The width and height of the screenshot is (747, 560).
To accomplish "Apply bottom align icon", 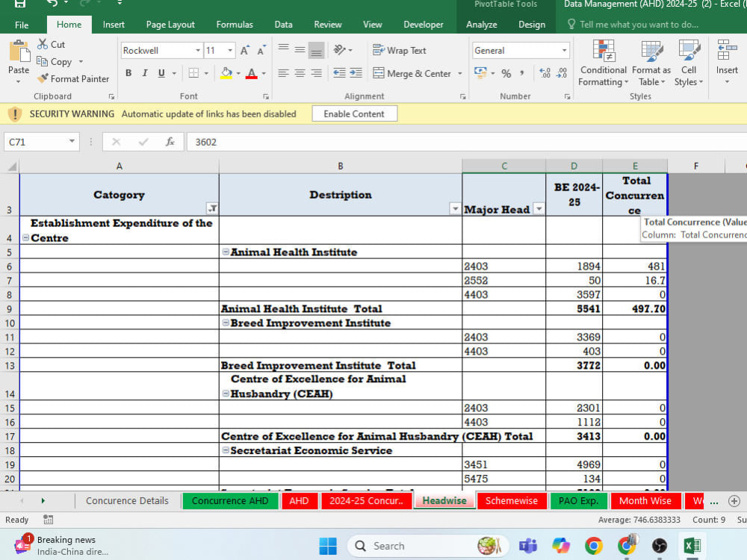I will click(316, 50).
